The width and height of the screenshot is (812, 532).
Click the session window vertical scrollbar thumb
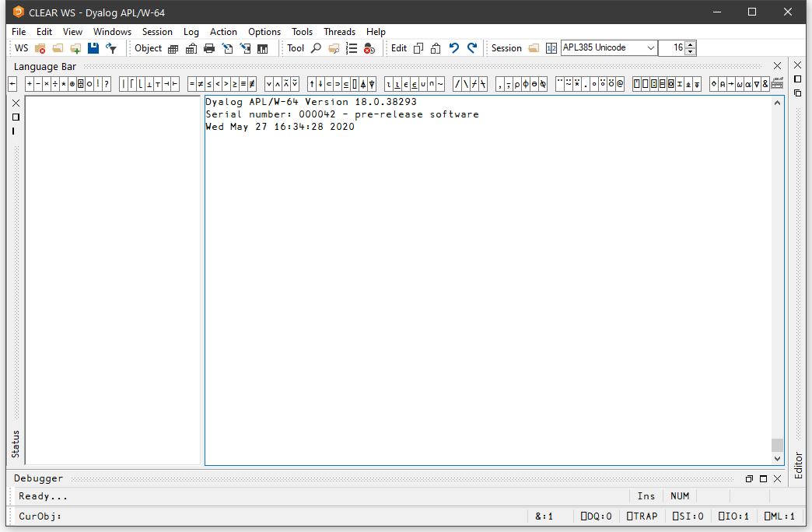click(x=777, y=445)
